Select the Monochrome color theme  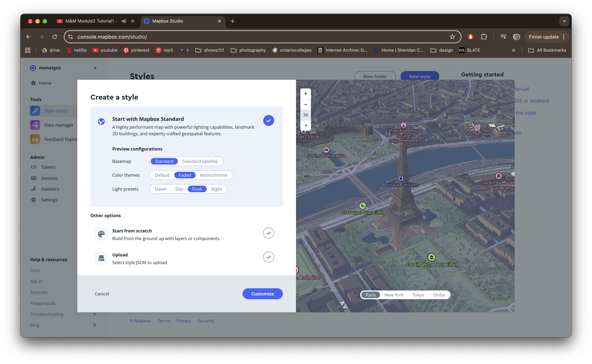coord(213,175)
